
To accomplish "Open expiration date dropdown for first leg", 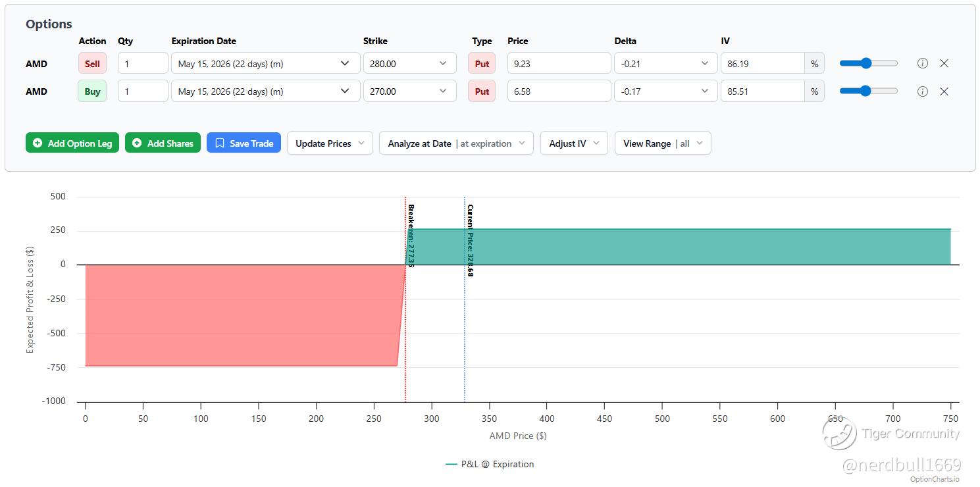I will pos(265,64).
